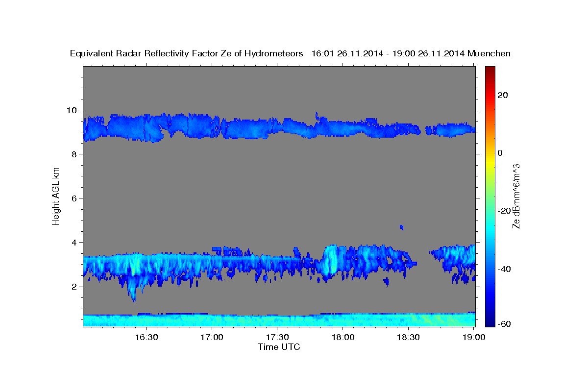Viewport: 588px width, 392px height.
Task: Click the dark red top of the colorbar
Action: [x=490, y=71]
